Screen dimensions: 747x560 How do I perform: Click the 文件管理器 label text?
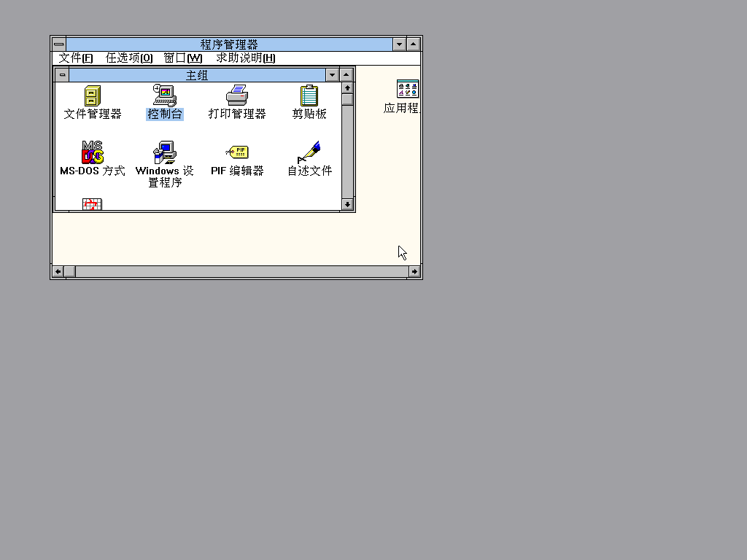(93, 114)
